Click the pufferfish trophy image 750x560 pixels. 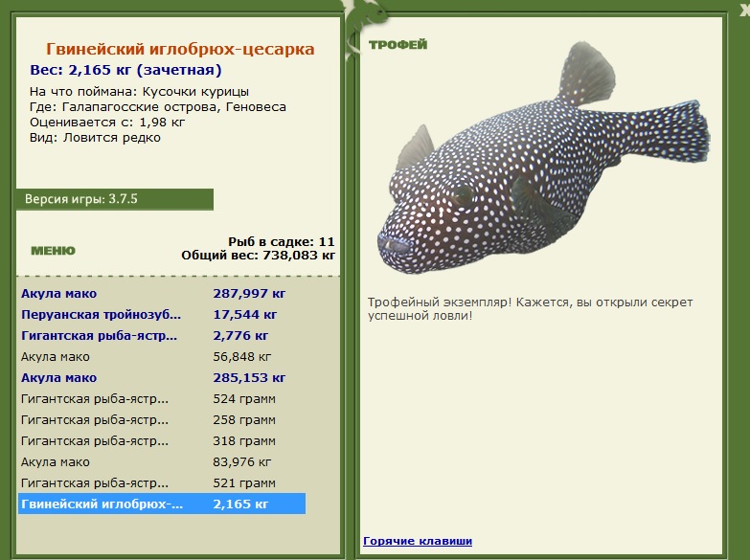544,159
